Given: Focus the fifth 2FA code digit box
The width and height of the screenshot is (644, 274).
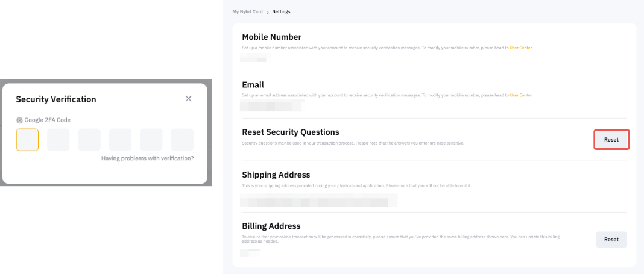Looking at the screenshot, I should [151, 140].
